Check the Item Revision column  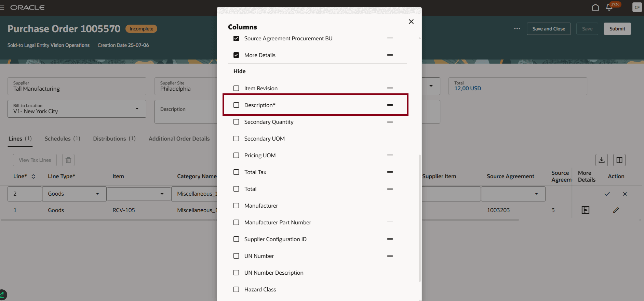[236, 88]
